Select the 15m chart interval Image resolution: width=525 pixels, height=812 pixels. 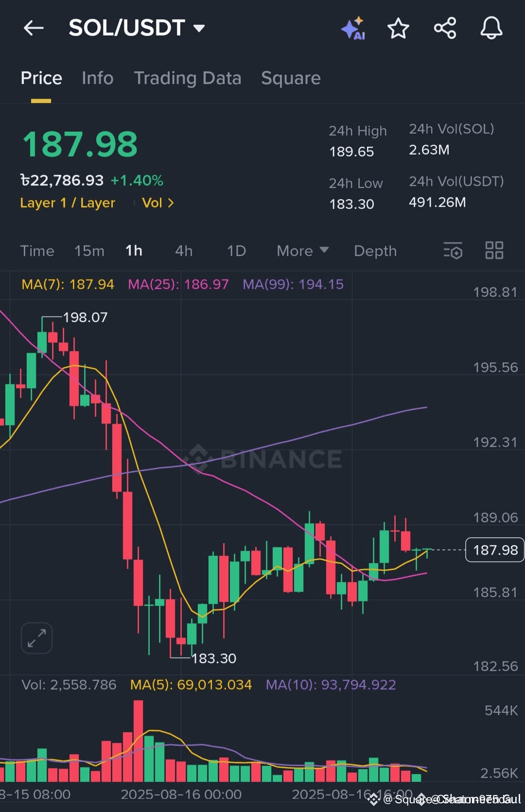pos(89,251)
